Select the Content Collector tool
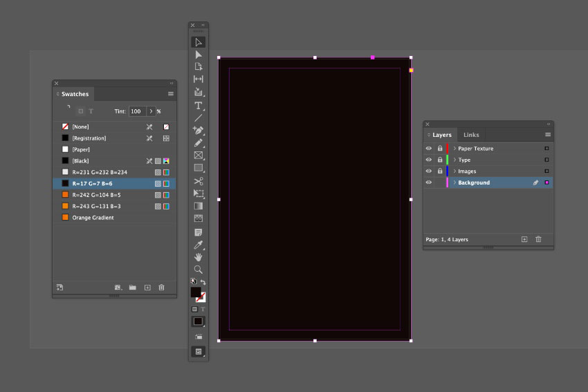The height and width of the screenshot is (392, 588). (199, 92)
